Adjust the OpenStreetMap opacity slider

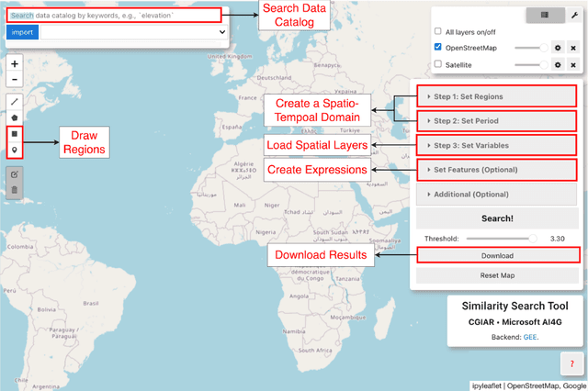click(531, 48)
